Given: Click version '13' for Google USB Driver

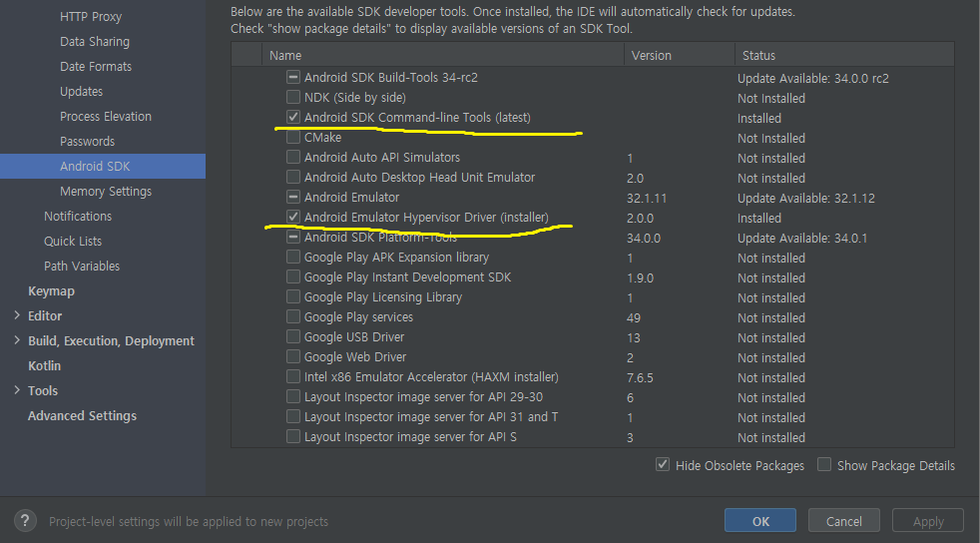Looking at the screenshot, I should pos(633,338).
